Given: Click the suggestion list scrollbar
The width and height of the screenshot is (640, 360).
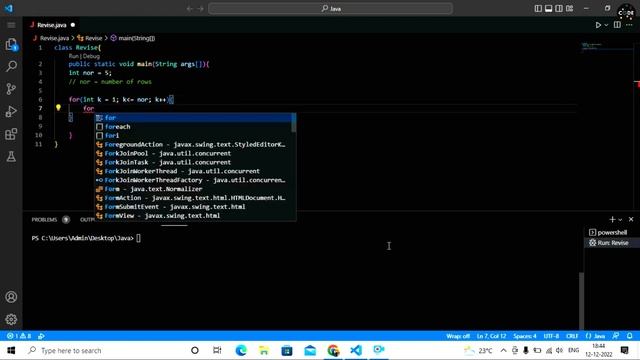Looking at the screenshot, I should click(x=294, y=123).
